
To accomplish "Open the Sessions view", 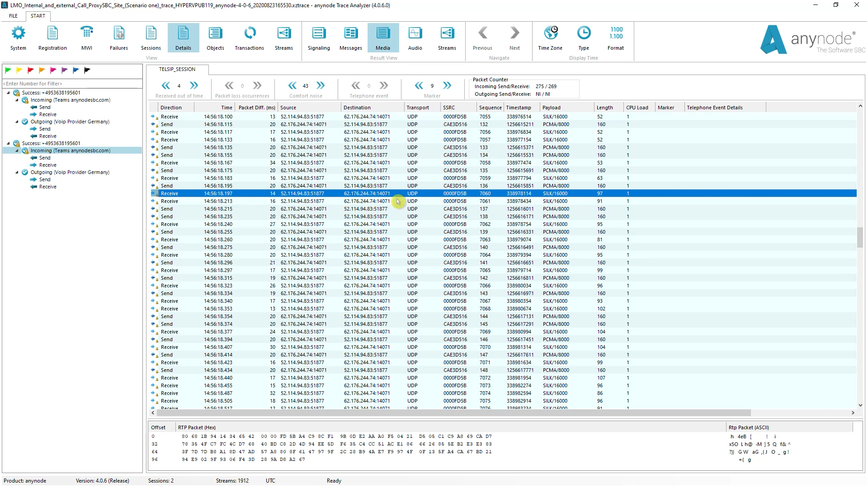I will pos(151,38).
